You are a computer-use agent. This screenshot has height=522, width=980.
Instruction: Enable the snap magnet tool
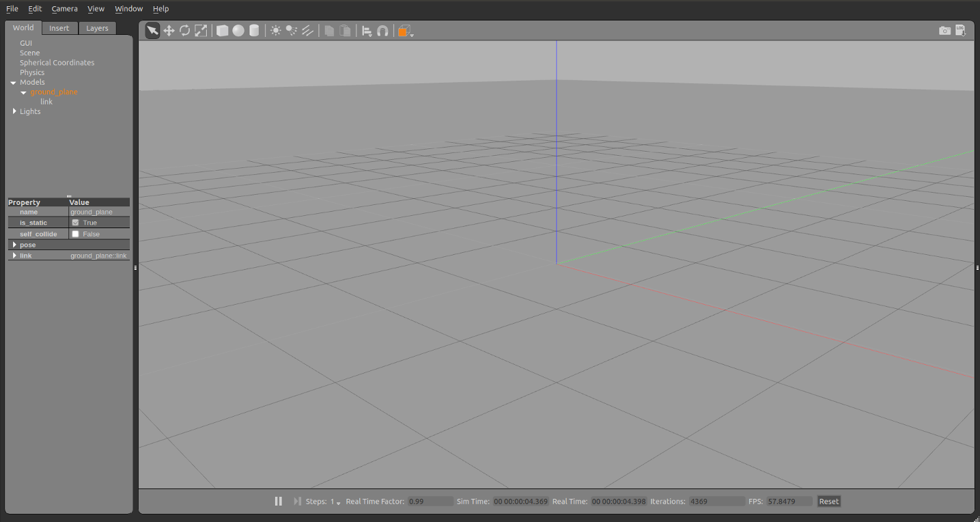pos(383,31)
